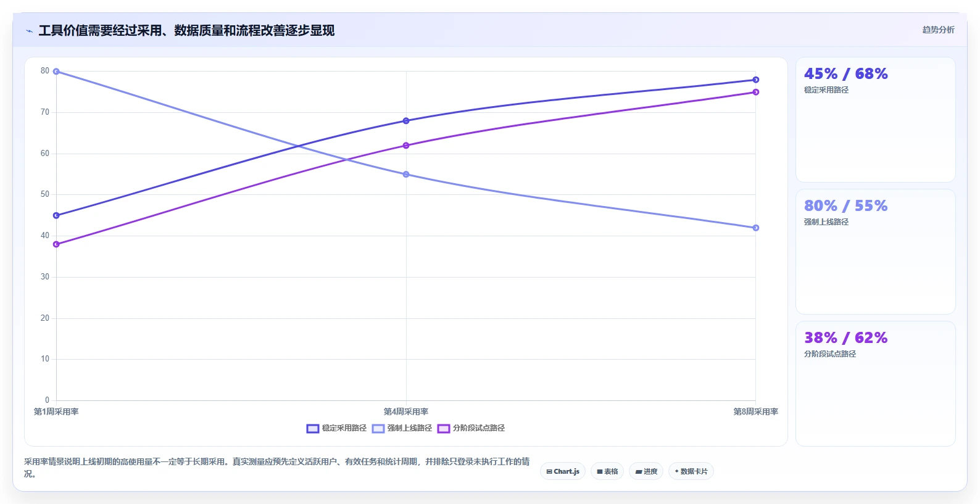Image resolution: width=980 pixels, height=504 pixels.
Task: Click 分阶段试点路径 data point at 第1周 (38)
Action: (x=56, y=244)
